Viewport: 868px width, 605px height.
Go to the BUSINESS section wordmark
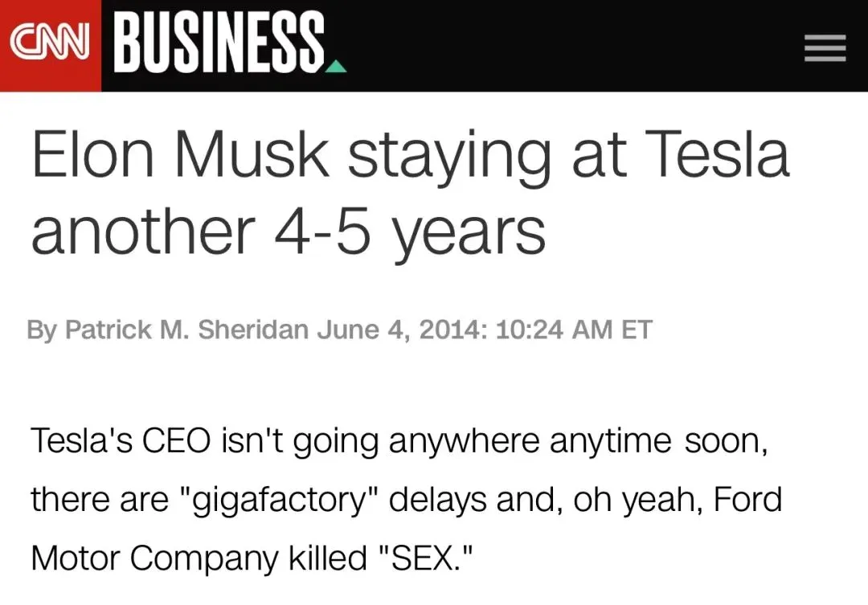(x=219, y=42)
